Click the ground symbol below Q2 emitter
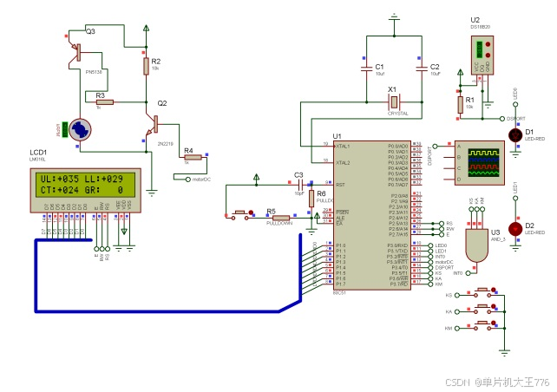Screen dimensions: 557x392 (x=152, y=193)
